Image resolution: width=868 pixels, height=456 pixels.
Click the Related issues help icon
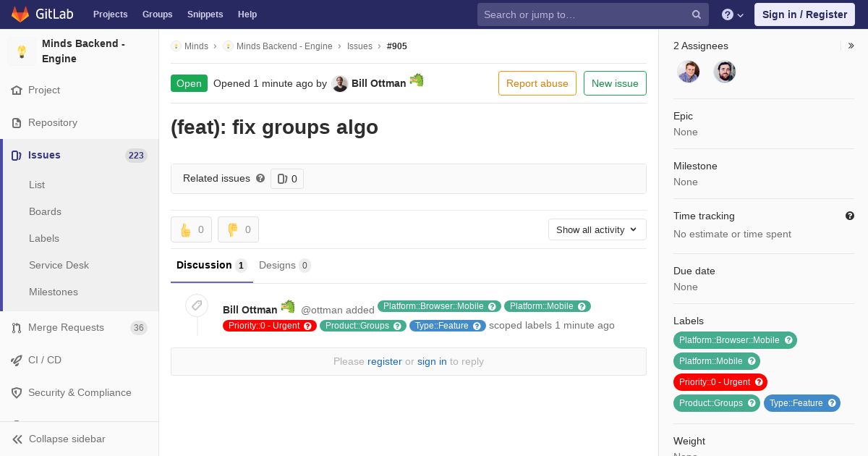260,178
